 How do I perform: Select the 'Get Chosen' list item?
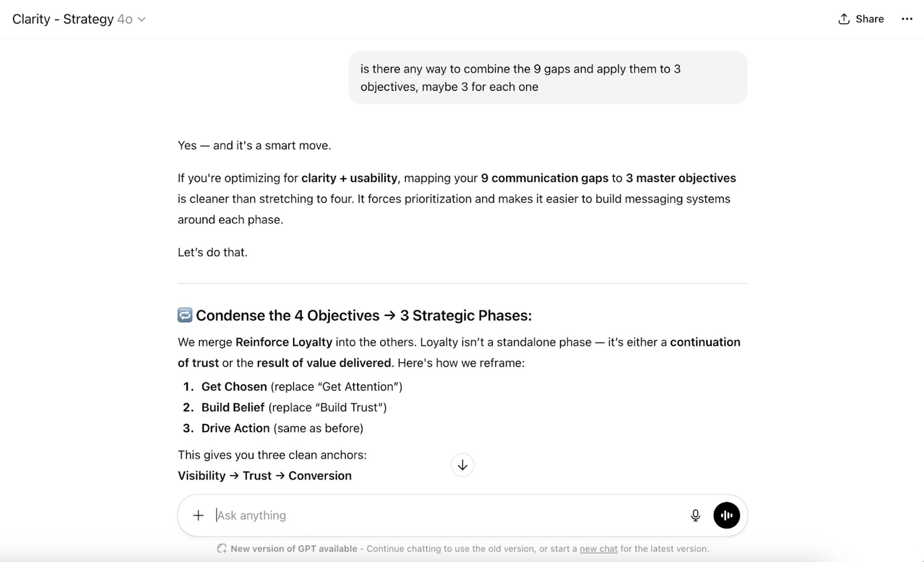click(234, 386)
